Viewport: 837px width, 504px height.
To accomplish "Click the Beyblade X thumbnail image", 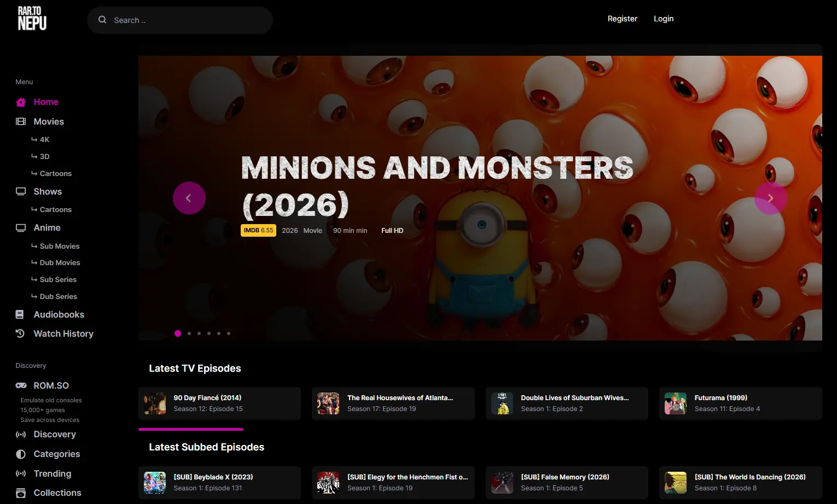I will (155, 483).
